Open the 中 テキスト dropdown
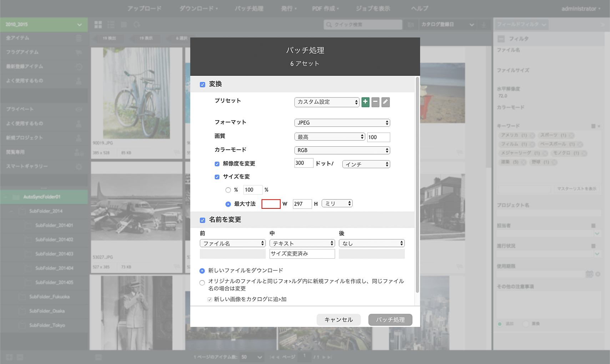This screenshot has width=610, height=364. [302, 243]
